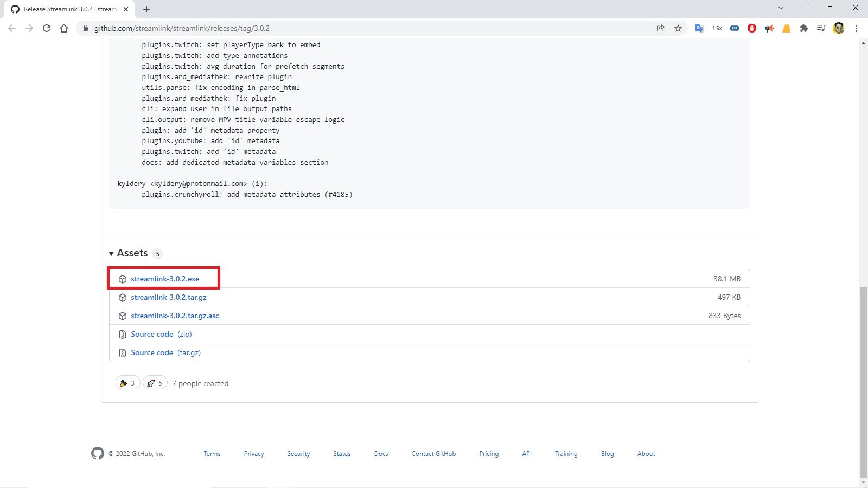
Task: Download streamlink-3.0.2.tar.gz
Action: coord(169,297)
